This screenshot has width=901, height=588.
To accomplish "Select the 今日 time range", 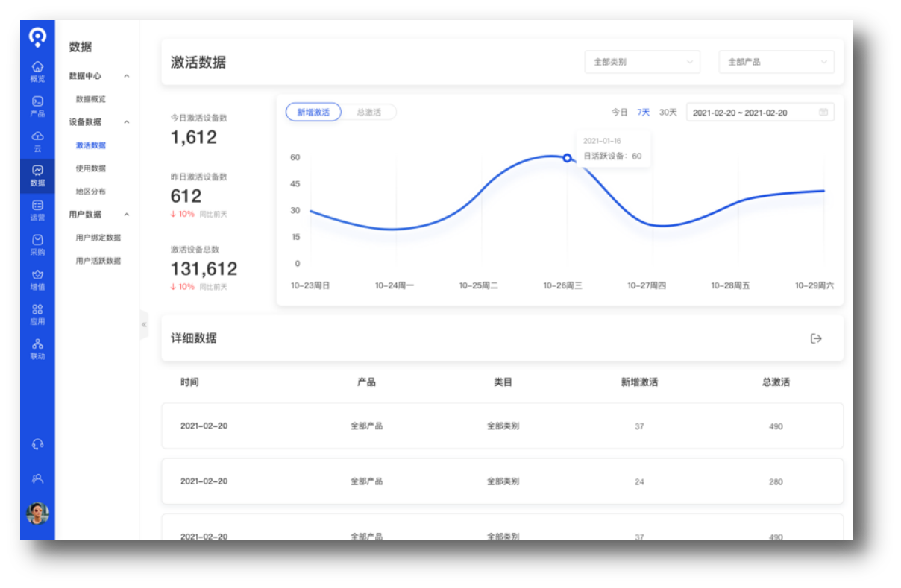I will [620, 113].
